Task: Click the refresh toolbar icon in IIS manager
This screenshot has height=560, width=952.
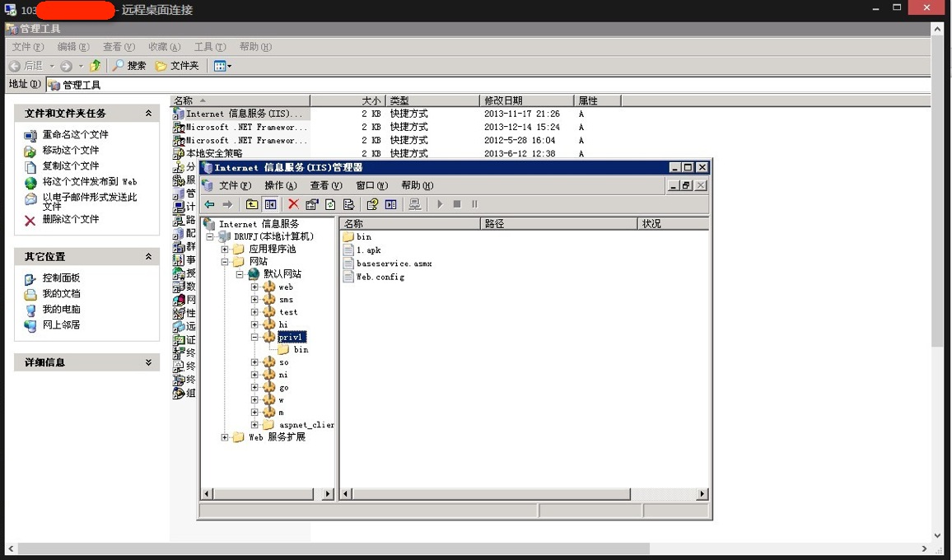Action: [330, 205]
